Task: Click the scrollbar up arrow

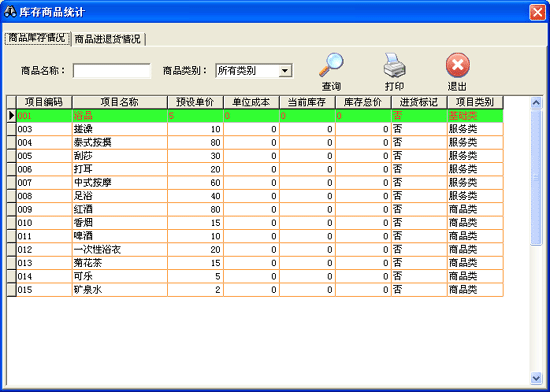Action: pos(536,103)
